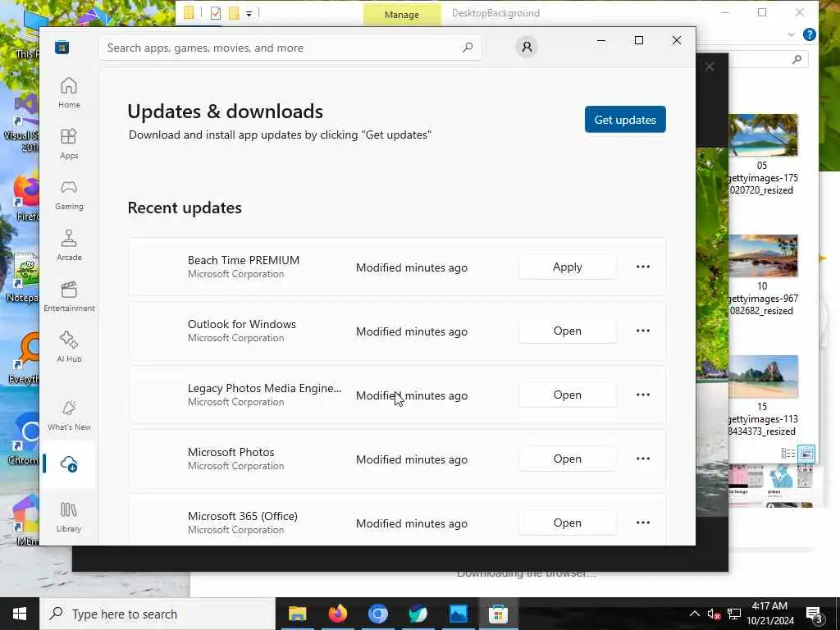Click the Properties checkmark icon in Explorer
The image size is (840, 630).
(216, 13)
